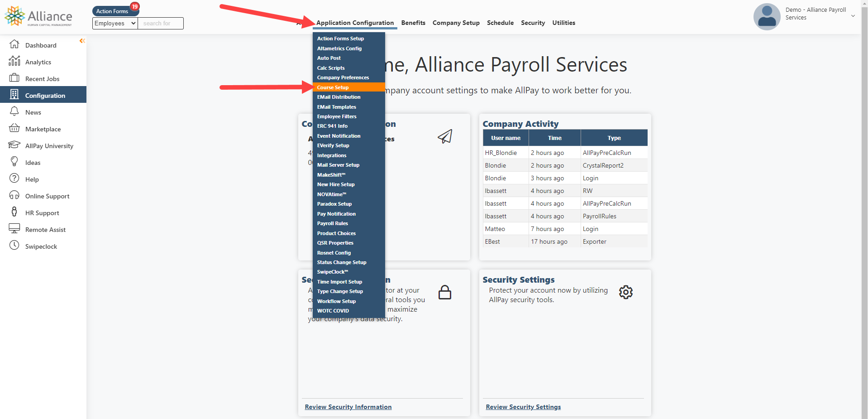Follow the Review Security Information link

click(x=348, y=407)
